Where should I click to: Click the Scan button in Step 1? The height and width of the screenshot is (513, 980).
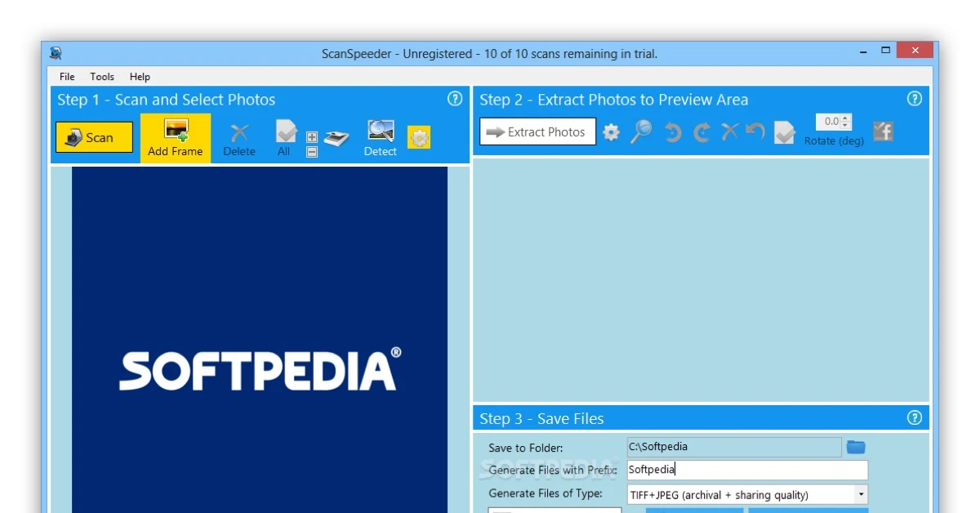tap(94, 137)
